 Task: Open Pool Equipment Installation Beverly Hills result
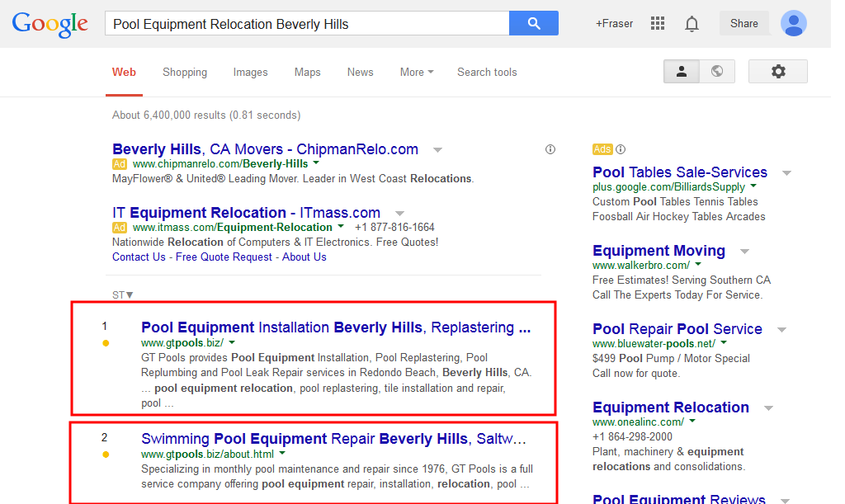[336, 327]
